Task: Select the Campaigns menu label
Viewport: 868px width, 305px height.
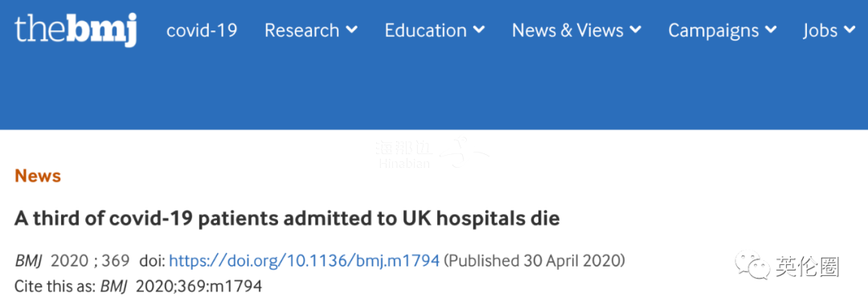Action: coord(714,31)
